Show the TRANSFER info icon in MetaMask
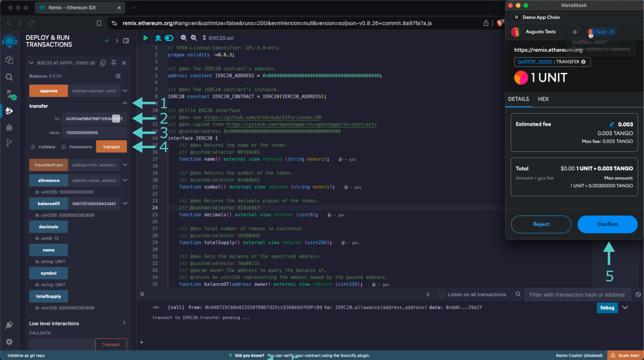Viewport: 644px width, 360px height. 583,62
